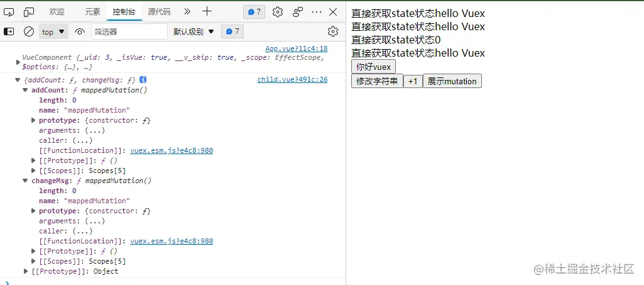Collapse the {addCount, changeMsg} object

17,80
